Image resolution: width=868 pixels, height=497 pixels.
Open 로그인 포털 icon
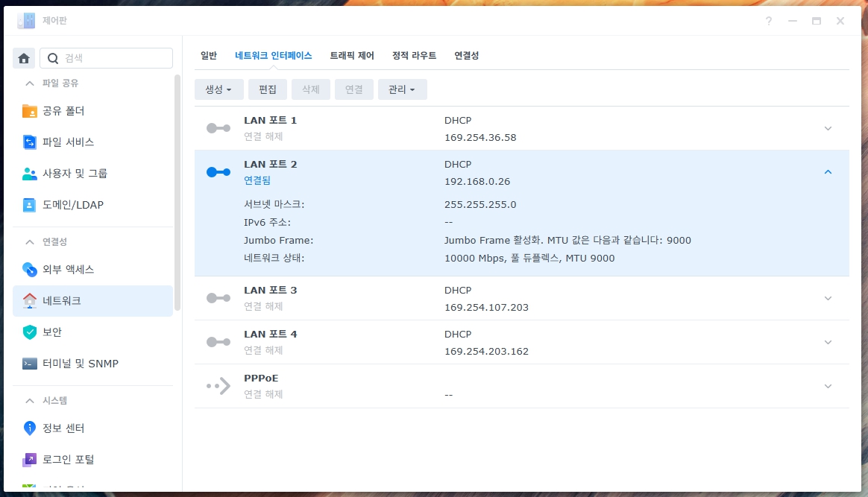point(30,460)
